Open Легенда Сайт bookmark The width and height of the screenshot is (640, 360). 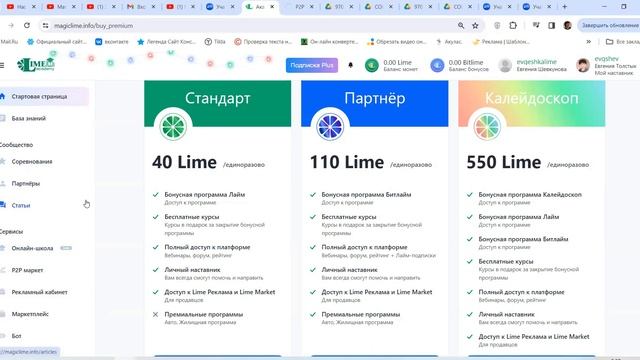(x=167, y=42)
